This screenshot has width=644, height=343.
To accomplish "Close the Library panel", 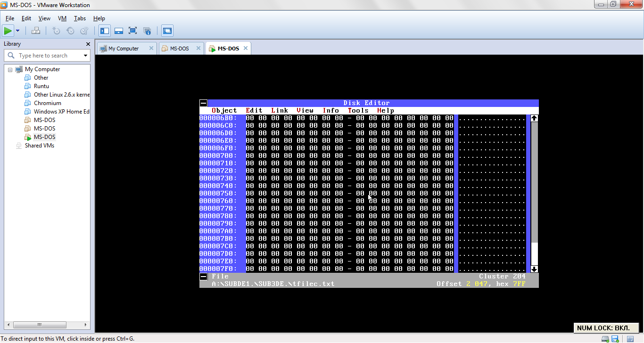I will [x=88, y=44].
